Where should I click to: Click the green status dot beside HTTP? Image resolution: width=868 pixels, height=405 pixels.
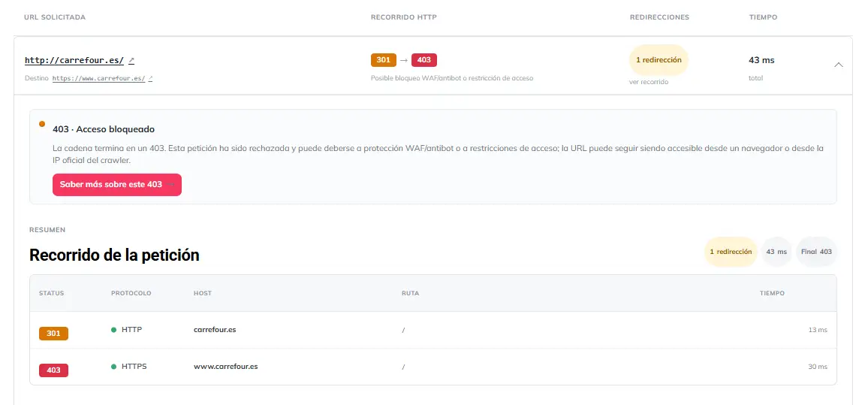pos(114,330)
